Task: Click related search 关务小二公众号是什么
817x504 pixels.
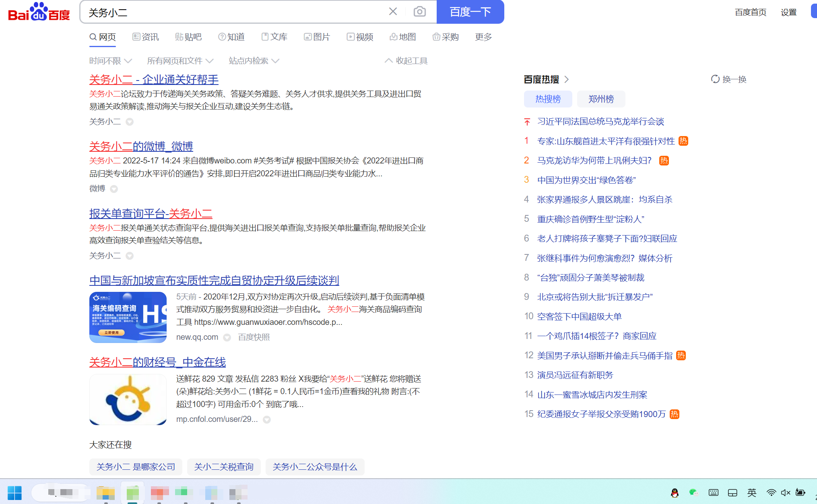Action: coord(315,467)
